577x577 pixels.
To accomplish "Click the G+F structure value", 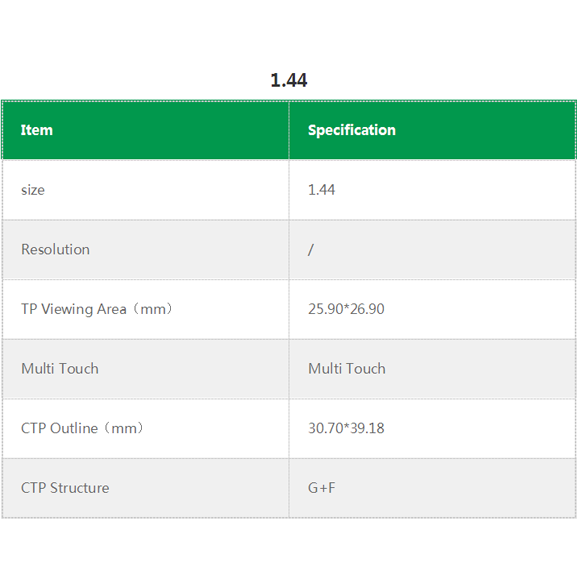I will point(321,488).
